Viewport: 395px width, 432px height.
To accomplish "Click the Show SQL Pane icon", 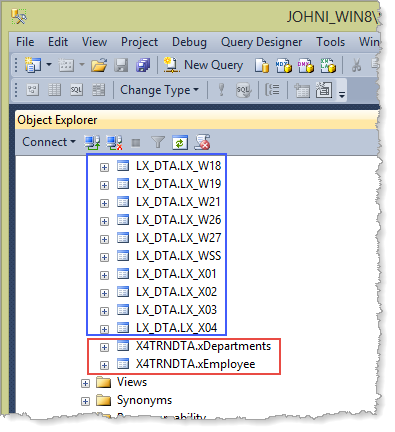I will [x=76, y=90].
